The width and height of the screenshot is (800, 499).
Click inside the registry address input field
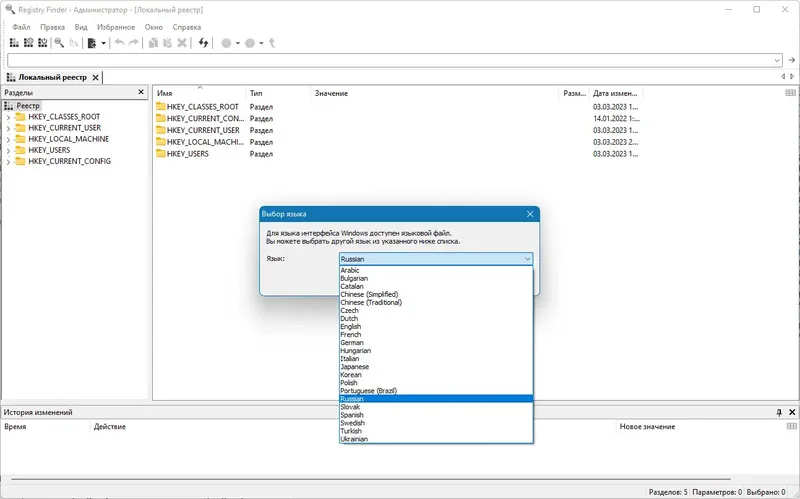pos(390,60)
